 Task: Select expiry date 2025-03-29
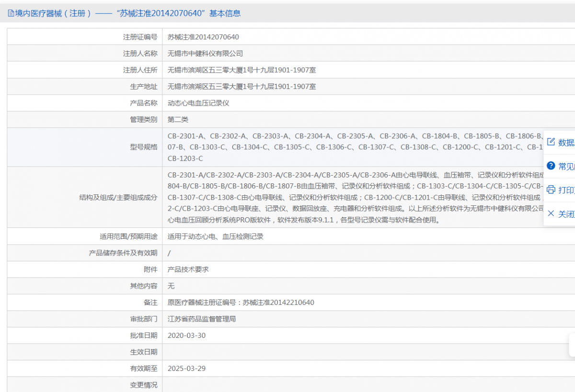tap(186, 369)
